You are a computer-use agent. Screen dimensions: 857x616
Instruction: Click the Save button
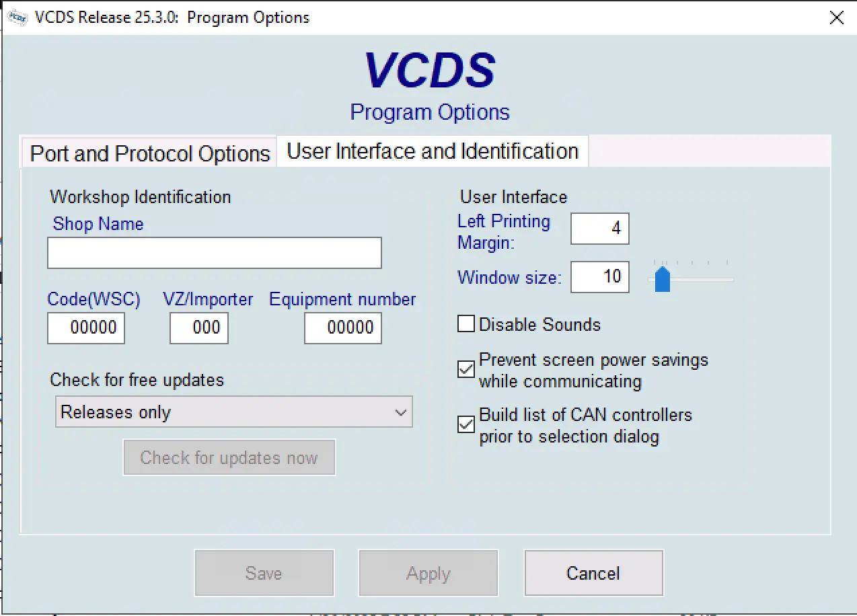pos(264,573)
